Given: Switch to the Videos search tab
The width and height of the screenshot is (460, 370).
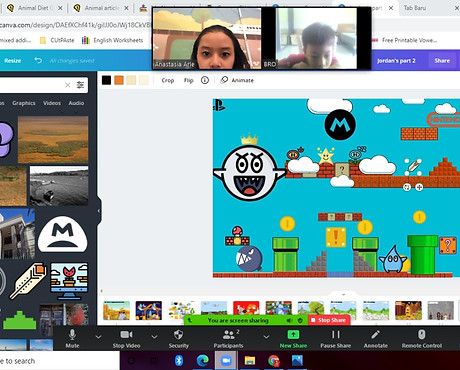Looking at the screenshot, I should click(x=52, y=103).
